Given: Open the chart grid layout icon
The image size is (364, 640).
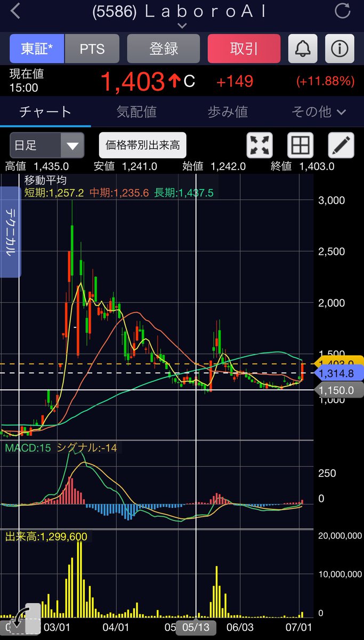Looking at the screenshot, I should click(301, 146).
